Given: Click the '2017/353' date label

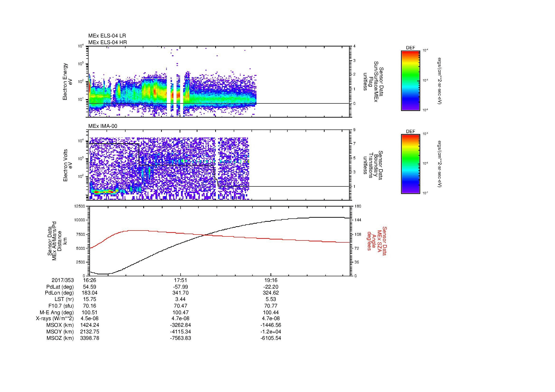Looking at the screenshot, I should (63, 280).
